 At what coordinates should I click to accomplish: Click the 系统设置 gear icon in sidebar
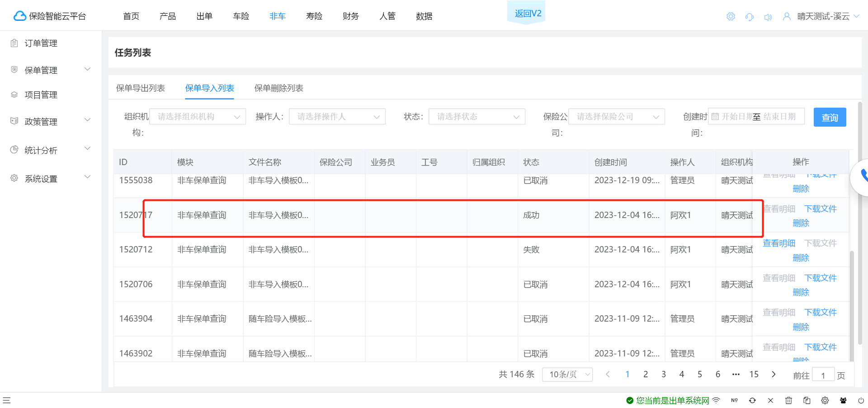coord(14,178)
